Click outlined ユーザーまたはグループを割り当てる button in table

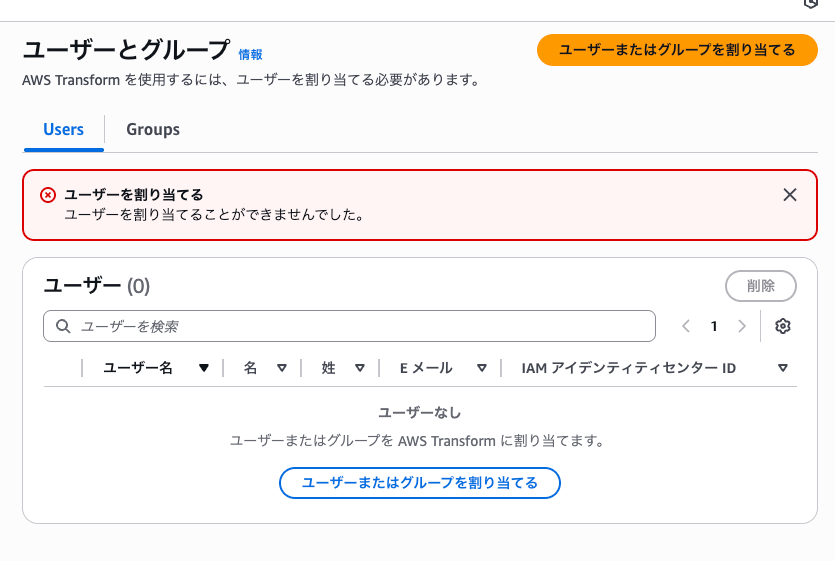click(420, 483)
